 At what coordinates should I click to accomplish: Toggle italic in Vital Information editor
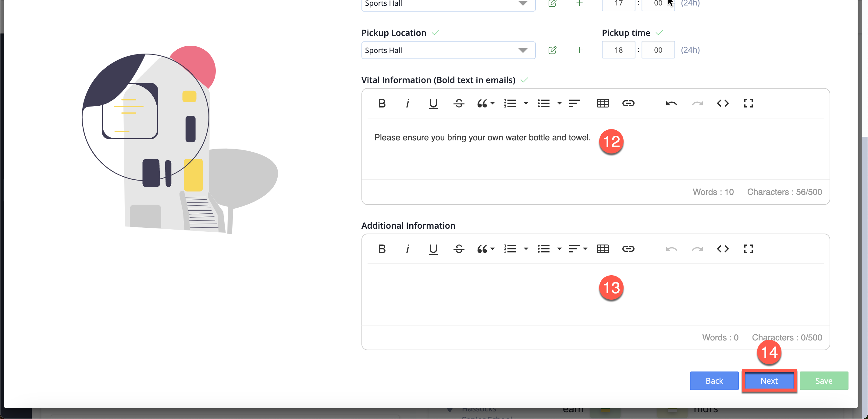click(x=407, y=103)
